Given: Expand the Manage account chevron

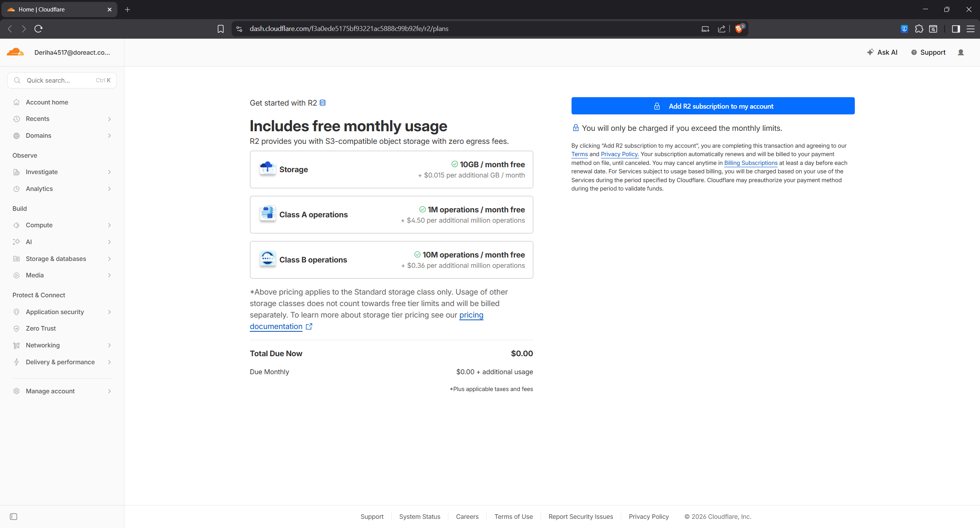Looking at the screenshot, I should click(109, 391).
